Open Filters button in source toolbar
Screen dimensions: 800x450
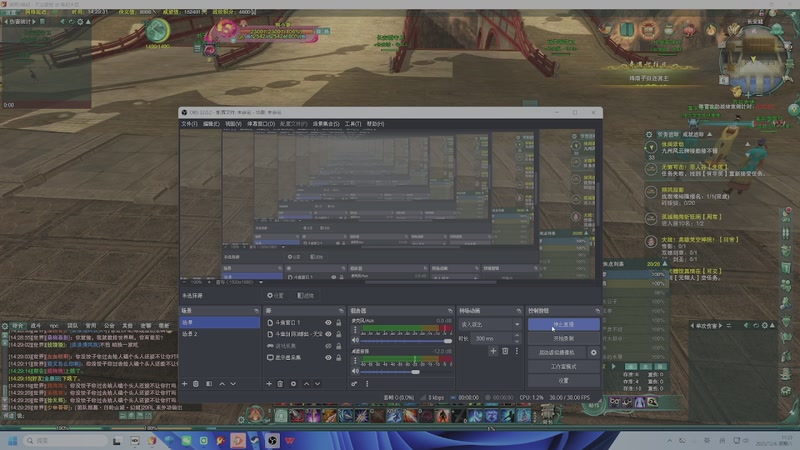pyautogui.click(x=306, y=295)
